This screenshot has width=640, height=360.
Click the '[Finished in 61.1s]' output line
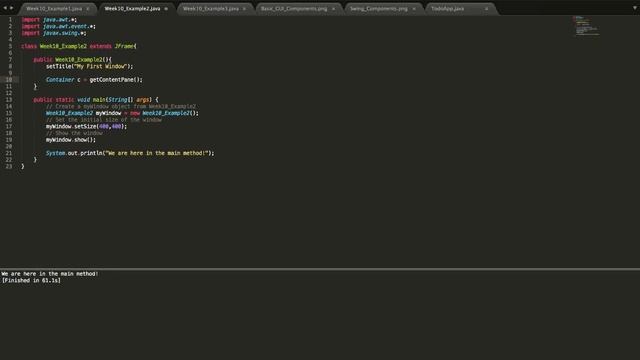tap(31, 280)
